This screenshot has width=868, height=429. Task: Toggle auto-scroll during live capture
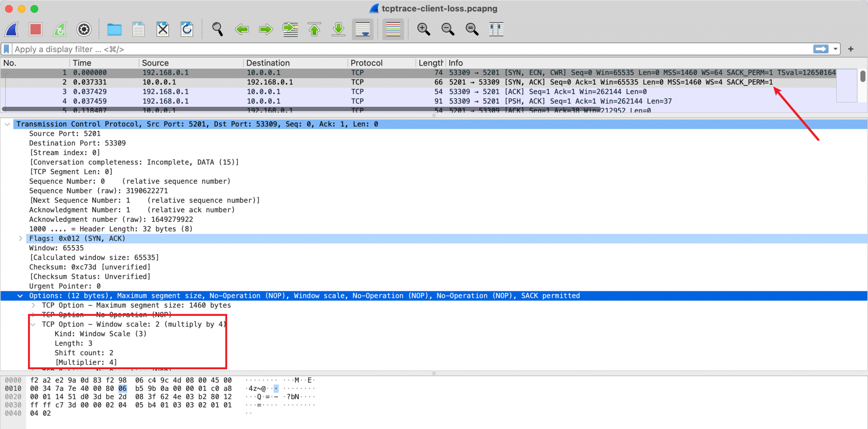(x=363, y=29)
